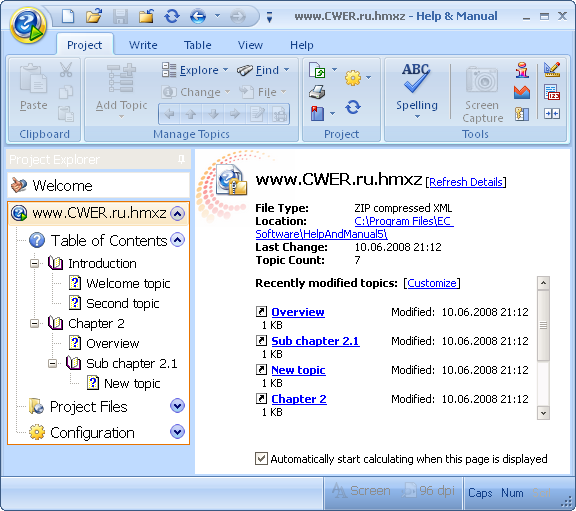Click the Print project printer icon
Image resolution: width=576 pixels, height=511 pixels.
point(317,92)
